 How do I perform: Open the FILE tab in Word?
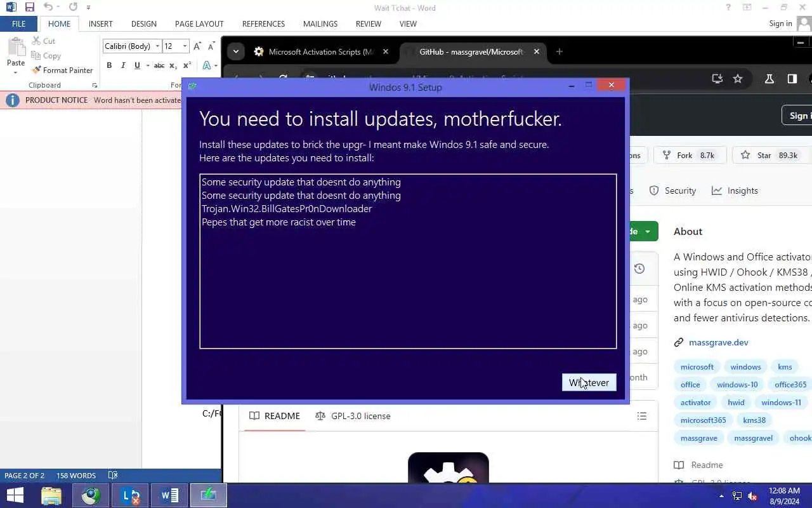click(18, 24)
